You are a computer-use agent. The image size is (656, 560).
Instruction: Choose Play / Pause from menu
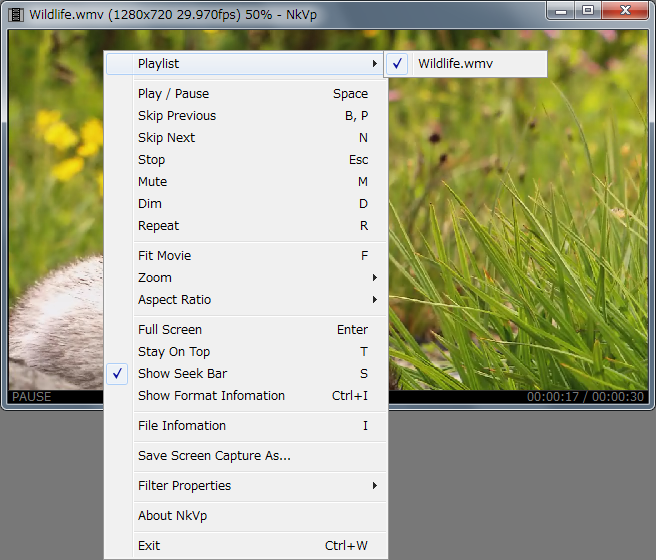245,94
